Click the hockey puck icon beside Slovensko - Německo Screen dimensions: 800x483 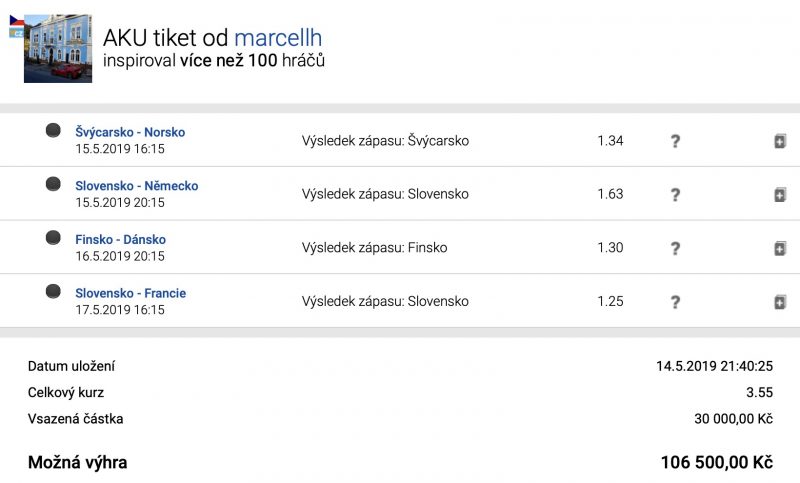click(53, 185)
